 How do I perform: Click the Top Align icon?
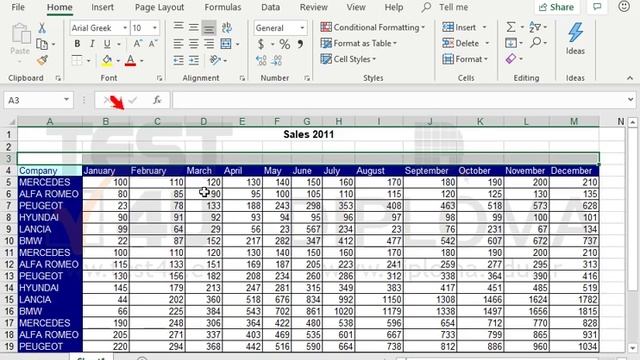click(178, 27)
